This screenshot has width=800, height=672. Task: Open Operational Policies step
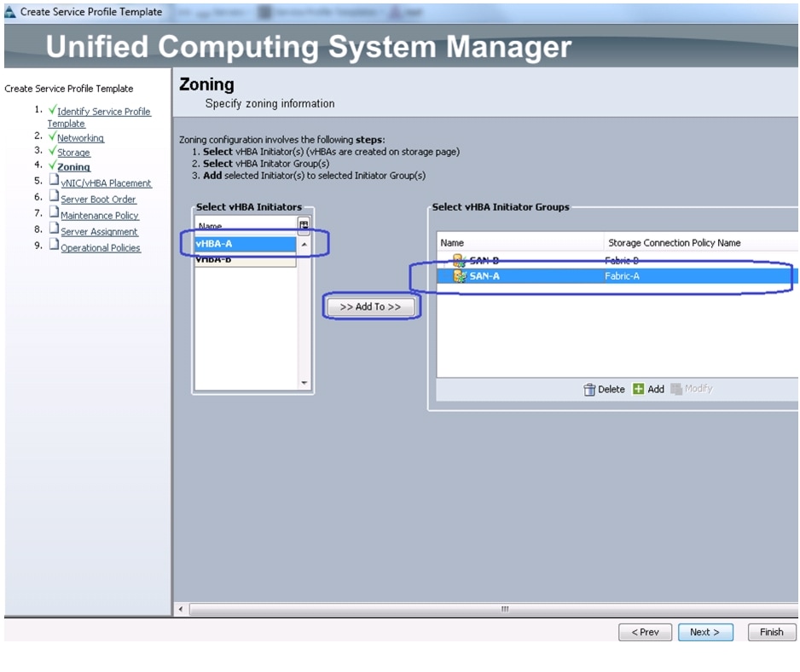coord(101,247)
